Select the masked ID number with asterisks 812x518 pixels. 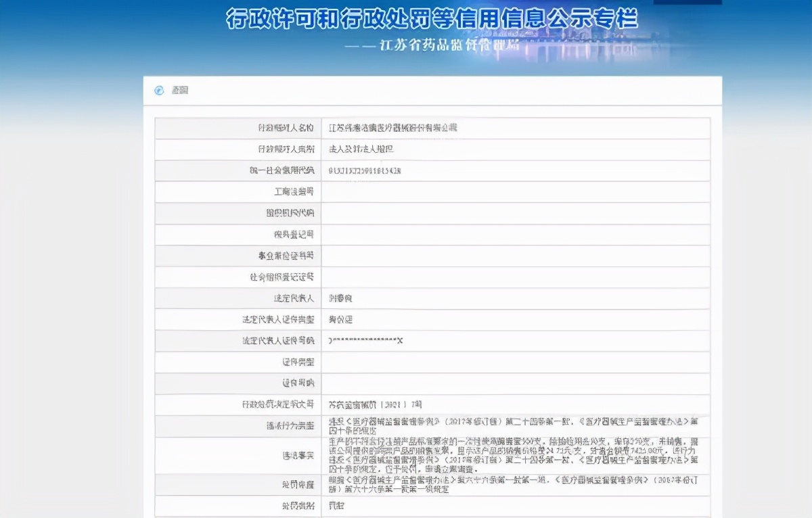[x=365, y=342]
